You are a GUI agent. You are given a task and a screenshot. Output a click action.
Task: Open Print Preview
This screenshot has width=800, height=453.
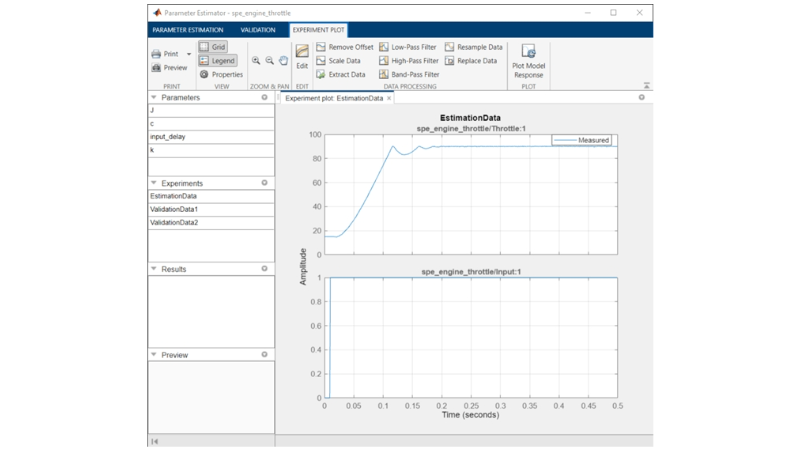coord(169,67)
